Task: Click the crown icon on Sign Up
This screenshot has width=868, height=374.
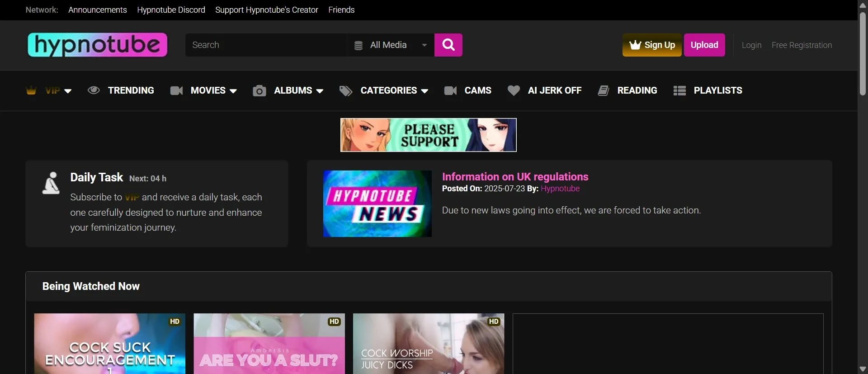Action: point(635,45)
